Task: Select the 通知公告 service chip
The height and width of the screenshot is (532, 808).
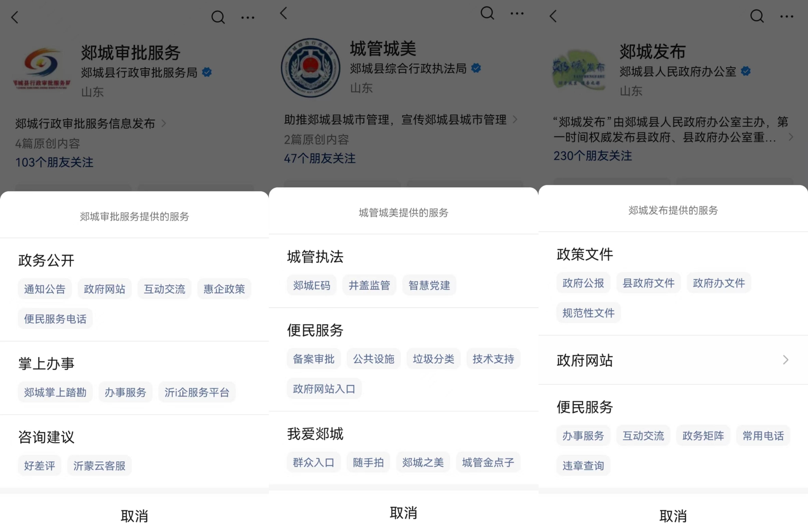Action: click(x=45, y=289)
